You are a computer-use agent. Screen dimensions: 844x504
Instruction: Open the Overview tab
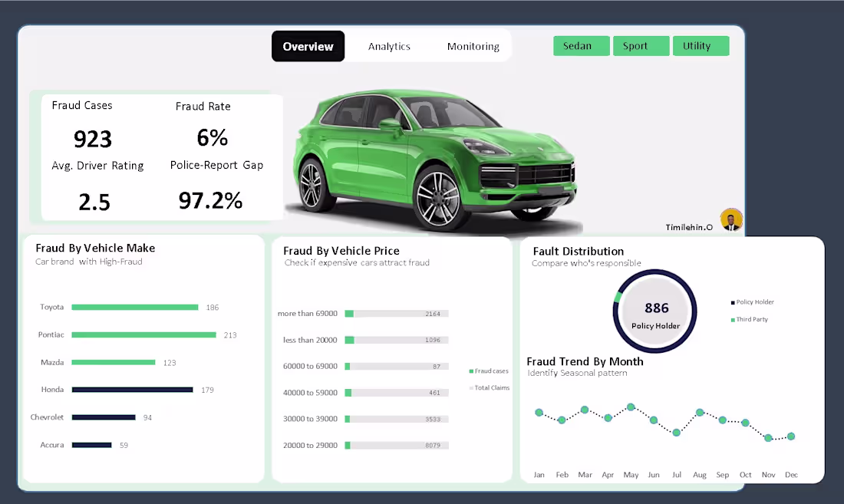coord(308,46)
